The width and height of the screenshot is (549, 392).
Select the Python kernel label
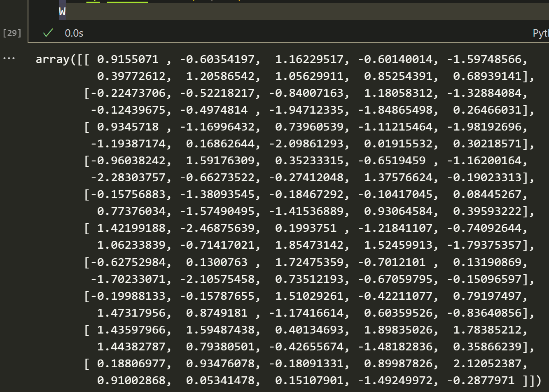[x=542, y=33]
